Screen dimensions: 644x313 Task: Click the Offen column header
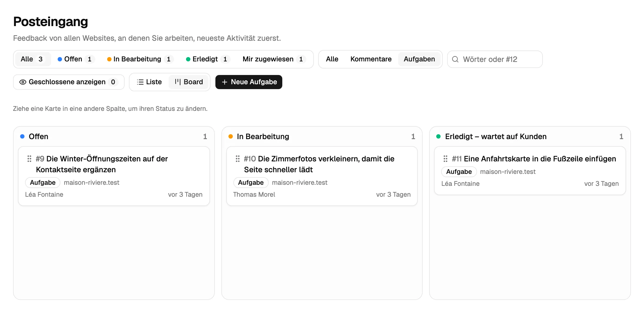[x=39, y=136]
